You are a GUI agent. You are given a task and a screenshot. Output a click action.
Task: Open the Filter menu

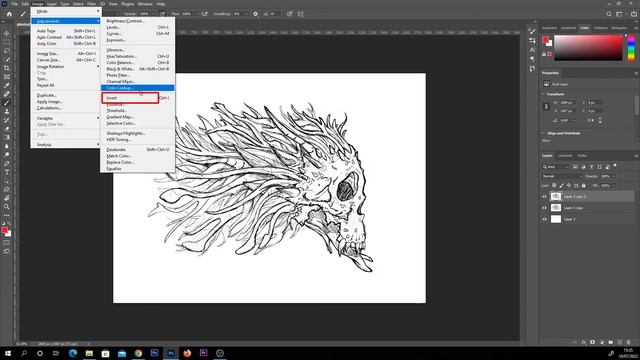pos(91,4)
